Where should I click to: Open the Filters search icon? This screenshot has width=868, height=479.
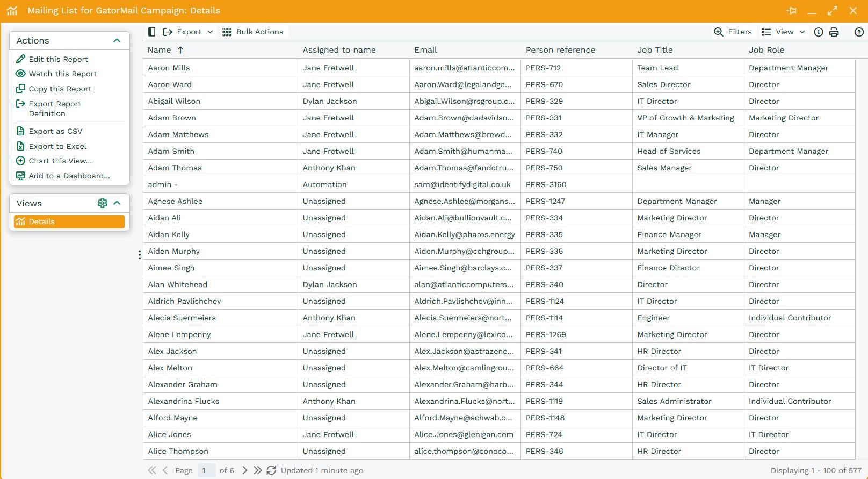[718, 32]
